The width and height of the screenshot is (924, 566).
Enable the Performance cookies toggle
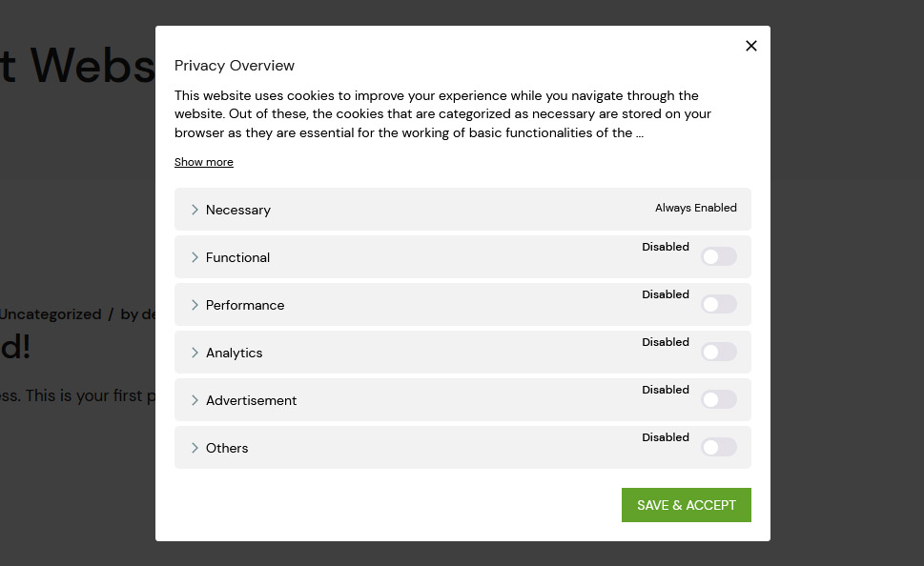tap(719, 304)
